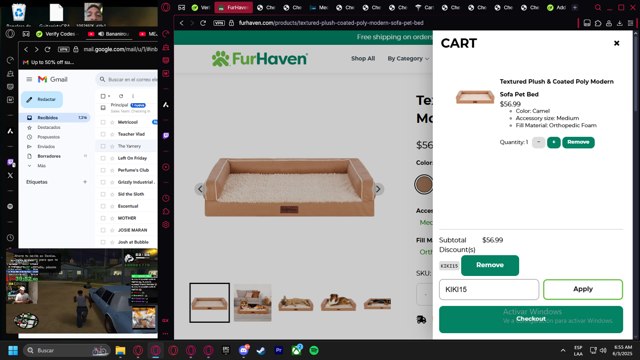The height and width of the screenshot is (360, 640).
Task: Switch to the Add browser tab
Action: pos(556,7)
